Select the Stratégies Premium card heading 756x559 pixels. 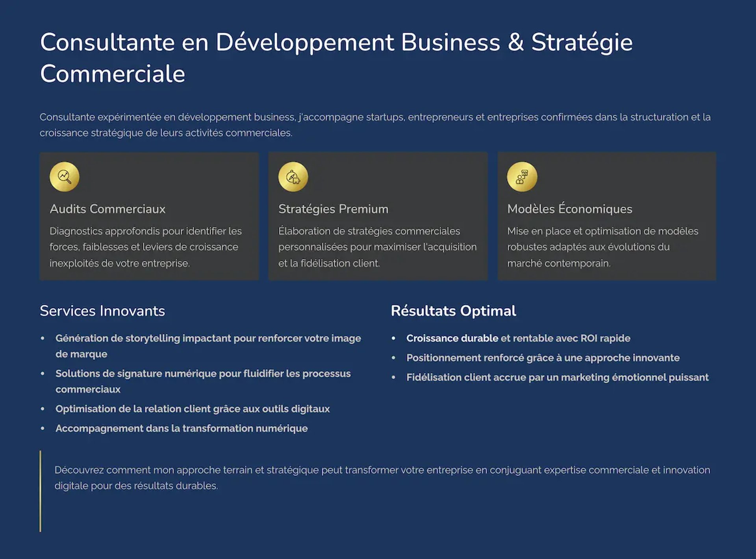tap(333, 209)
